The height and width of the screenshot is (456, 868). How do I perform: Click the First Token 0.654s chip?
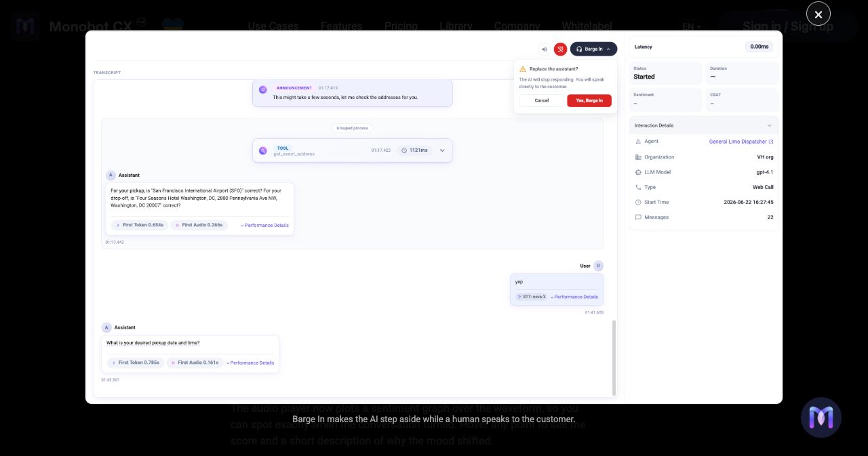coord(139,225)
